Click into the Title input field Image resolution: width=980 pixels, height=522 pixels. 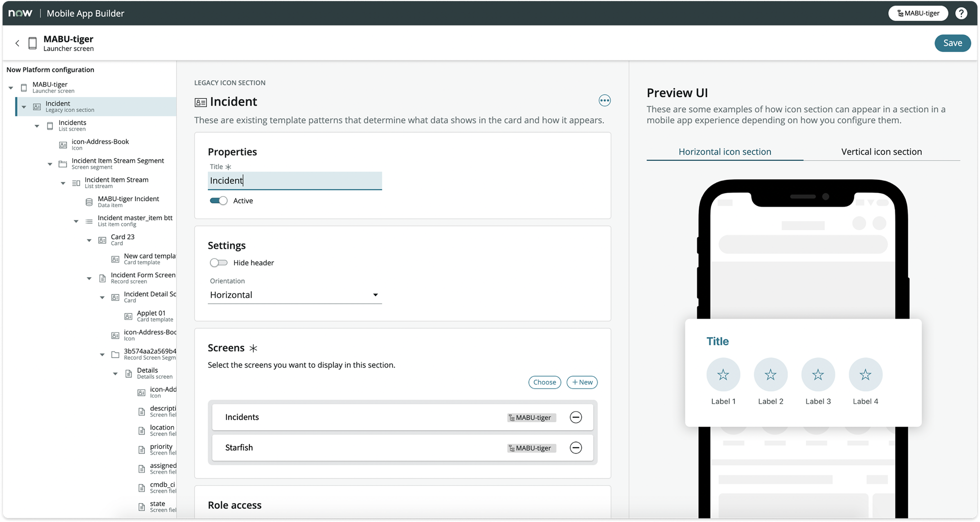coord(295,181)
